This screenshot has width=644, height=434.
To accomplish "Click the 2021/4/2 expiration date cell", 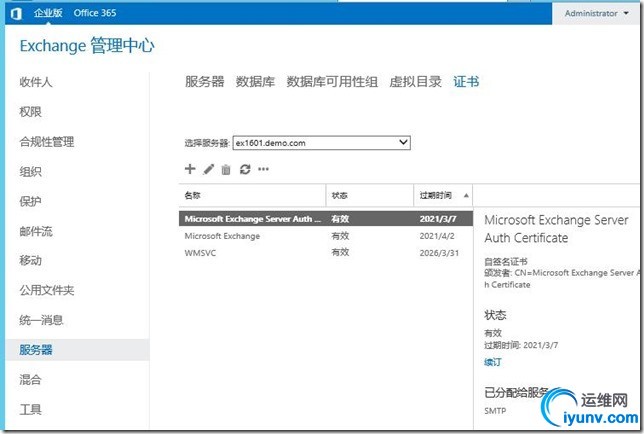I will click(437, 236).
